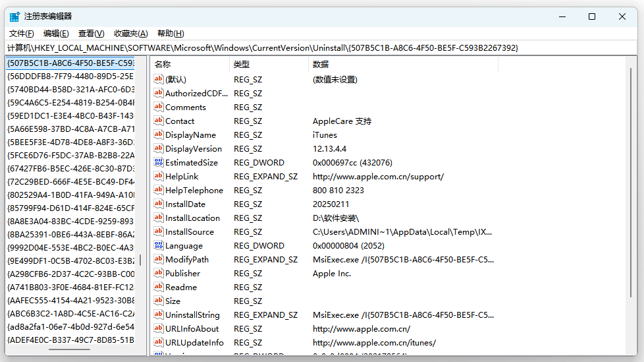Open the 编辑(E) menu
Screen dimensions: 644x362
click(56, 34)
